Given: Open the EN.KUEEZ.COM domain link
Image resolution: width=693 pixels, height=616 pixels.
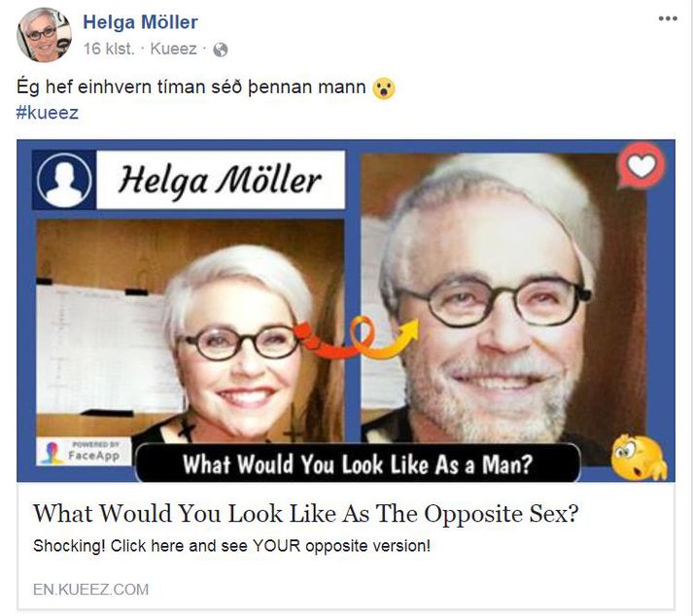Looking at the screenshot, I should point(91,589).
